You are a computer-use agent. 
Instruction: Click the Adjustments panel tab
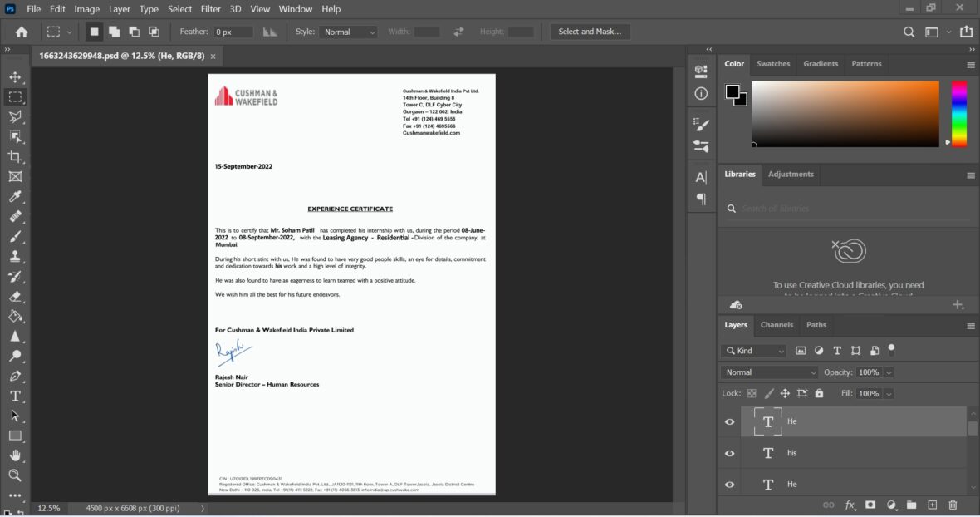pyautogui.click(x=791, y=175)
